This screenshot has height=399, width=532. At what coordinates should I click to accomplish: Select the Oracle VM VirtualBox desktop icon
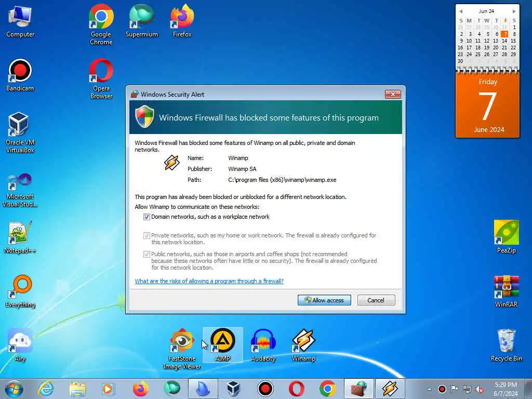tap(20, 132)
